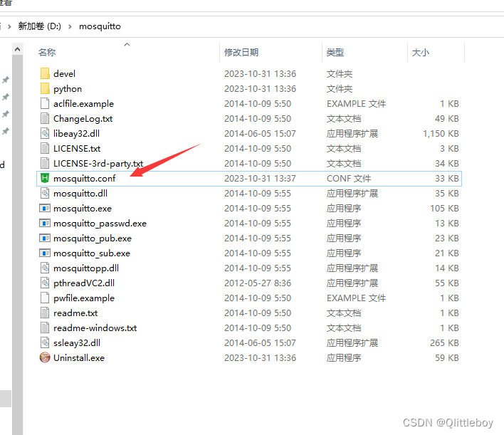Select the pwfile.example file icon
This screenshot has height=435, width=504.
point(45,298)
